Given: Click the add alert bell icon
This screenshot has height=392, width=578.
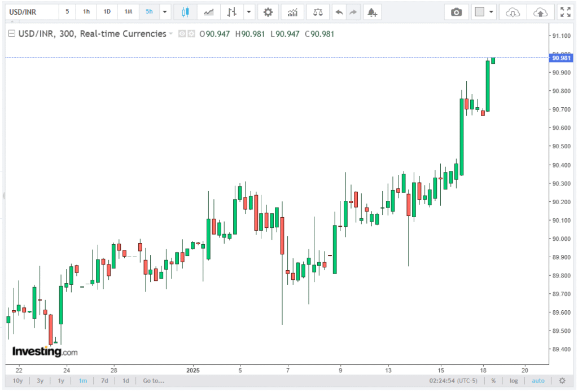Looking at the screenshot, I should (x=371, y=12).
